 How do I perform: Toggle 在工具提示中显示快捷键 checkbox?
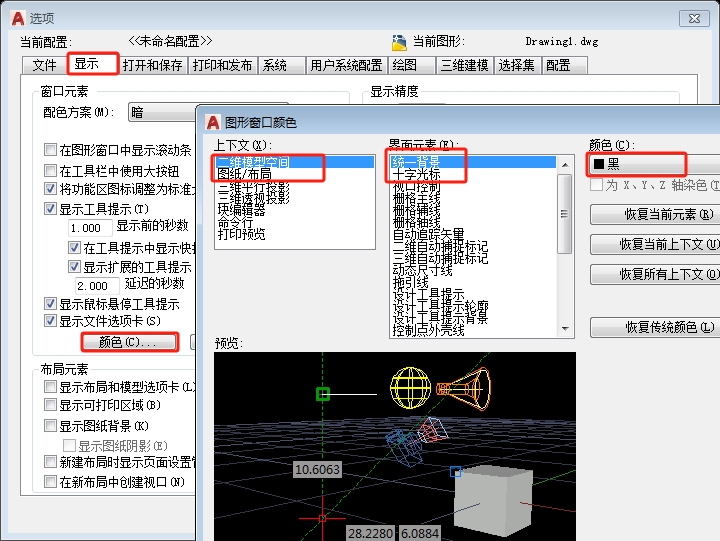pos(74,248)
